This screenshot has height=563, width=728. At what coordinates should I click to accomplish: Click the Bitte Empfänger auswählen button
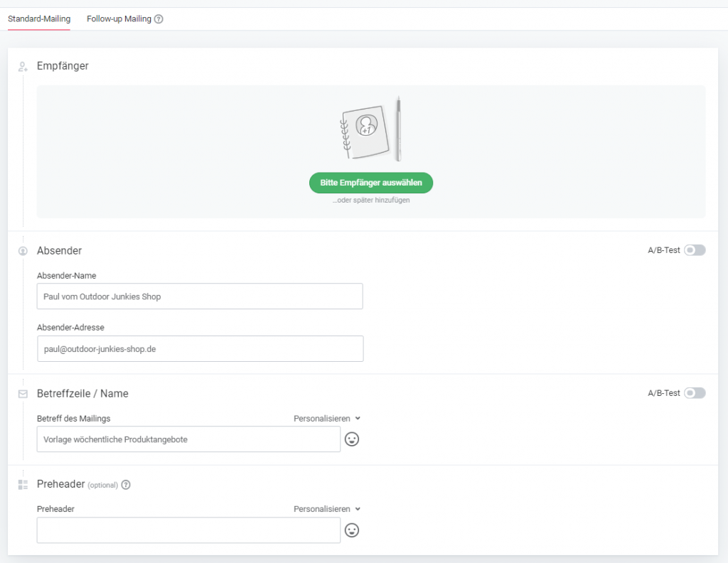[370, 183]
